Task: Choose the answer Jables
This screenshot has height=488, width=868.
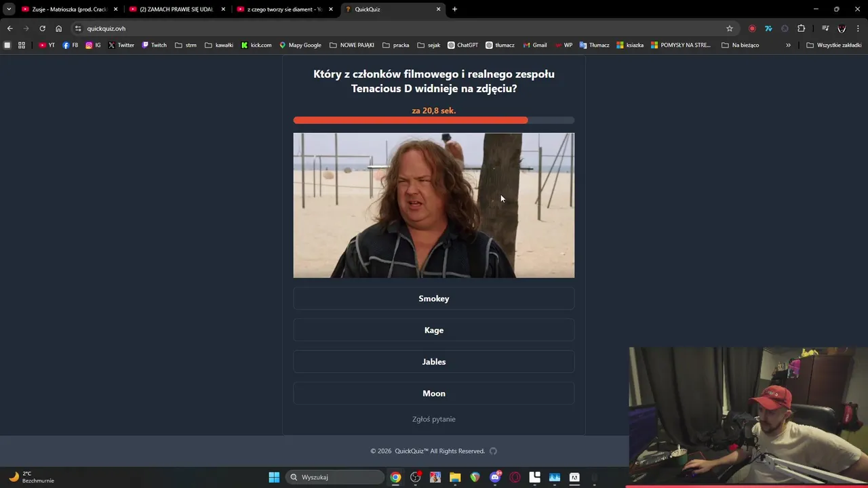Action: tap(433, 362)
